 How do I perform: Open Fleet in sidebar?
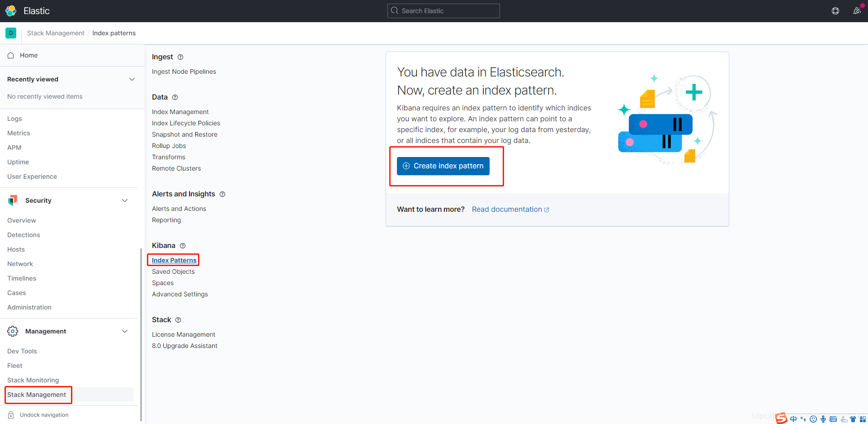coord(14,366)
